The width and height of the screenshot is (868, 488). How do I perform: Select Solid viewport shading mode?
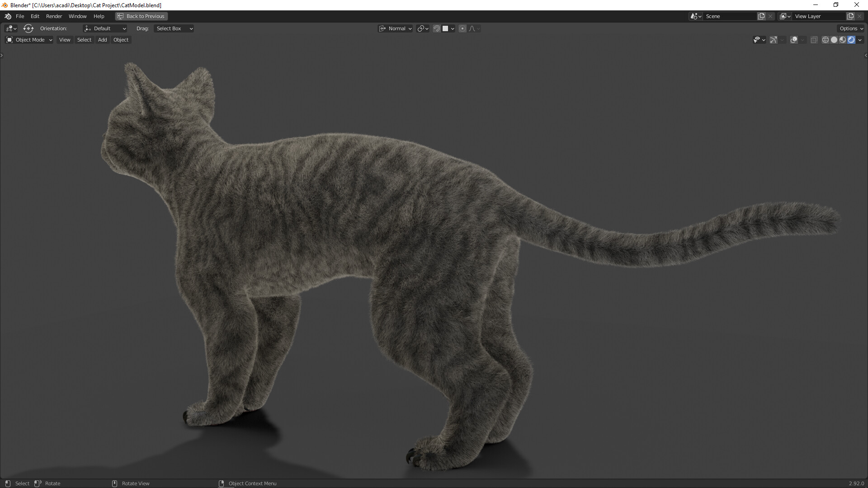point(834,40)
